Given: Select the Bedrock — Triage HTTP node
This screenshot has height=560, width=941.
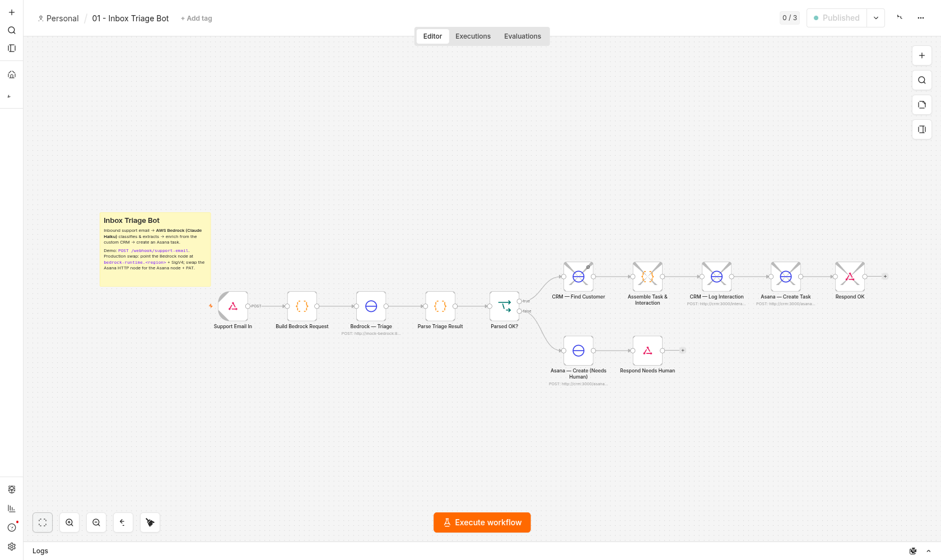Looking at the screenshot, I should click(x=371, y=306).
